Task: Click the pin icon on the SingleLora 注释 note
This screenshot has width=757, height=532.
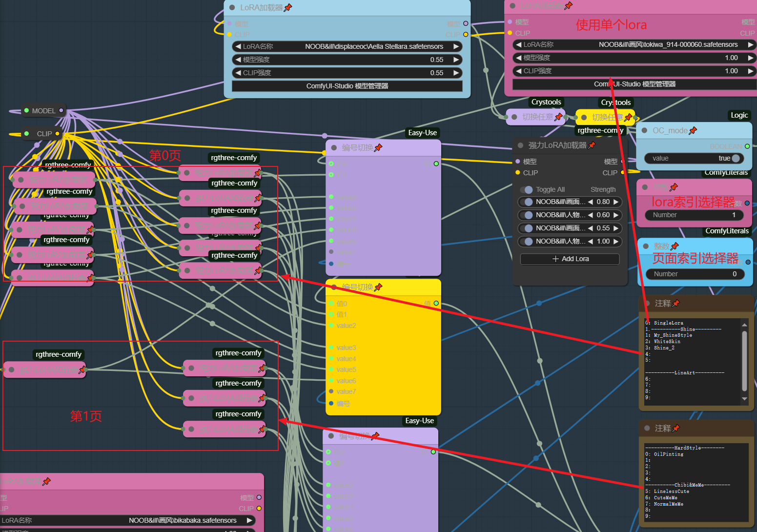Action: [x=676, y=303]
